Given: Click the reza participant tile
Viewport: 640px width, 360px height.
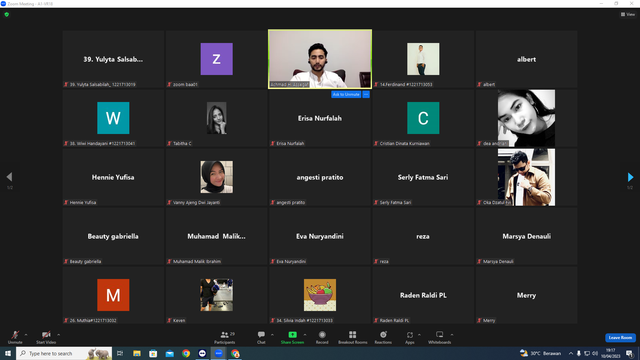Looking at the screenshot, I should pyautogui.click(x=423, y=236).
